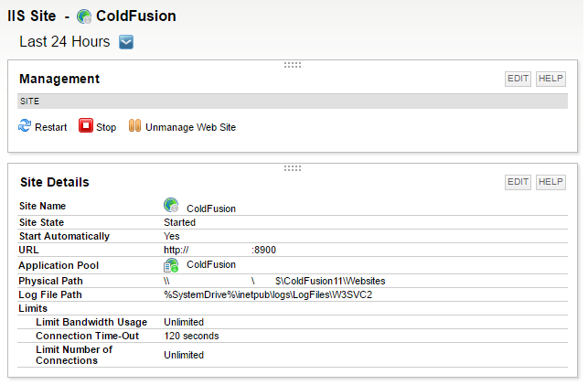Click the red Stop icon
Viewport: 588px width, 385px height.
pos(85,125)
